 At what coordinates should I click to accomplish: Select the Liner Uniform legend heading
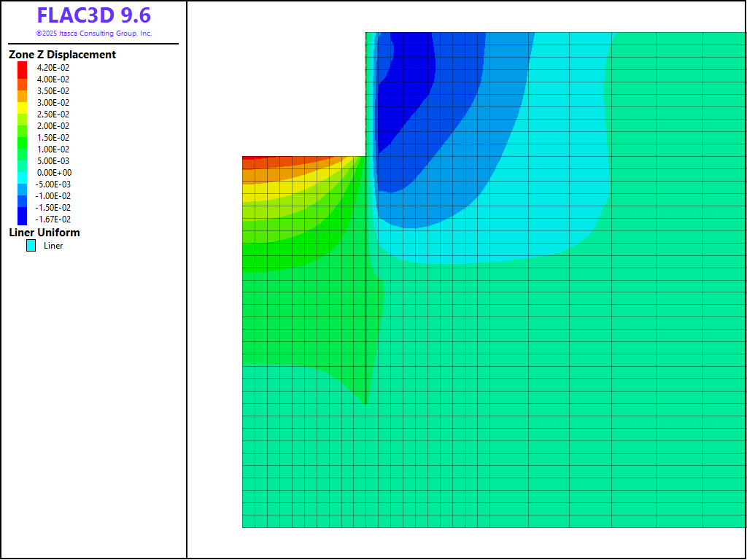pos(44,233)
